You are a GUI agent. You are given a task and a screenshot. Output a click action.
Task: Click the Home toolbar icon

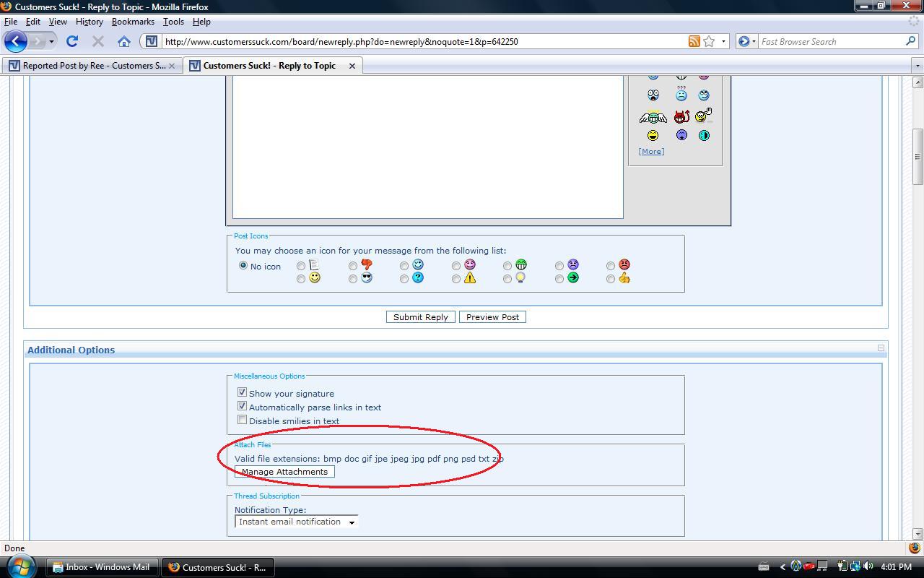[x=124, y=41]
